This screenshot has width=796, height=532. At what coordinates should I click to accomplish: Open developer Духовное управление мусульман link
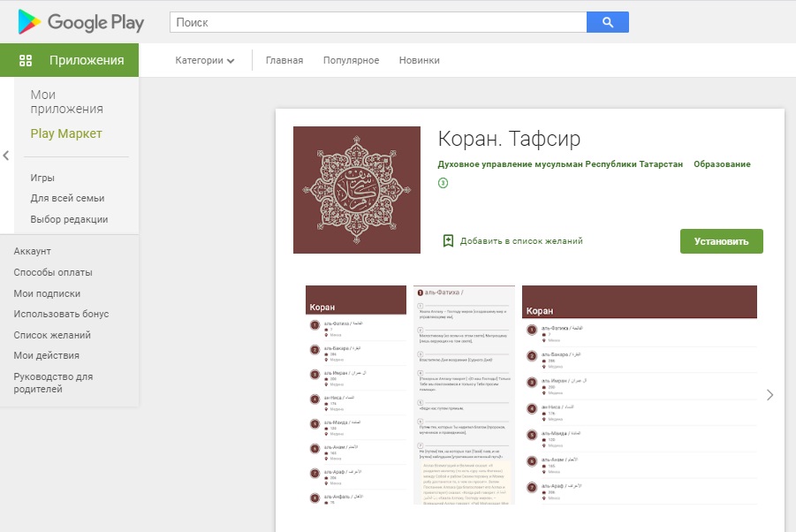point(560,164)
